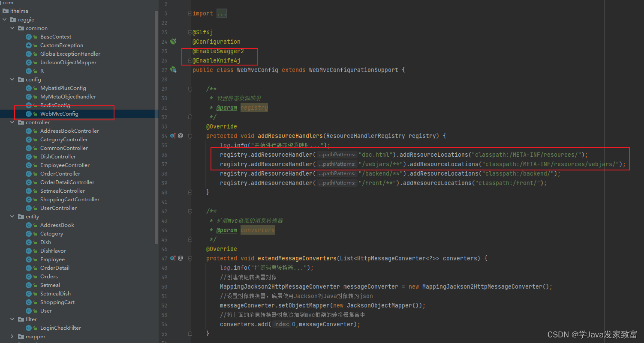The width and height of the screenshot is (644, 343).
Task: Click the BaseContext class icon
Action: (x=29, y=37)
